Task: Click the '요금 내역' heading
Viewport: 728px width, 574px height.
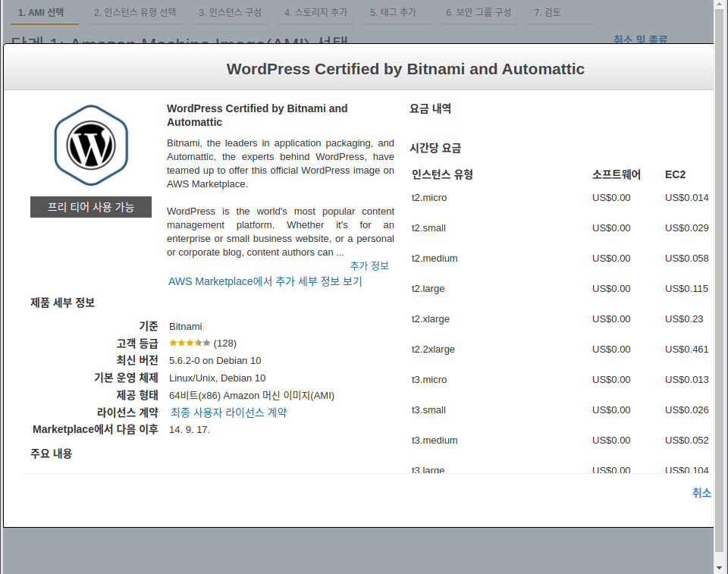Action: (431, 108)
